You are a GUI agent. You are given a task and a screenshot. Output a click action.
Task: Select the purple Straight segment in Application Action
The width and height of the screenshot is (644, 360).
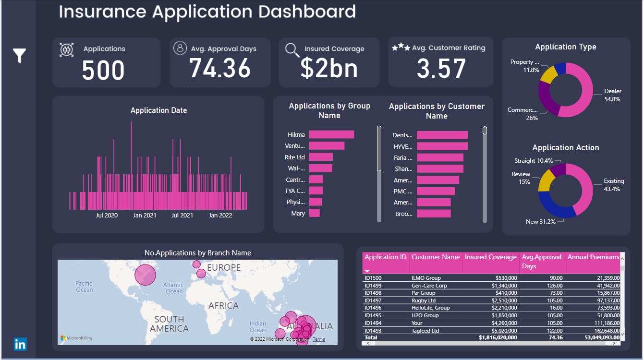tap(558, 169)
